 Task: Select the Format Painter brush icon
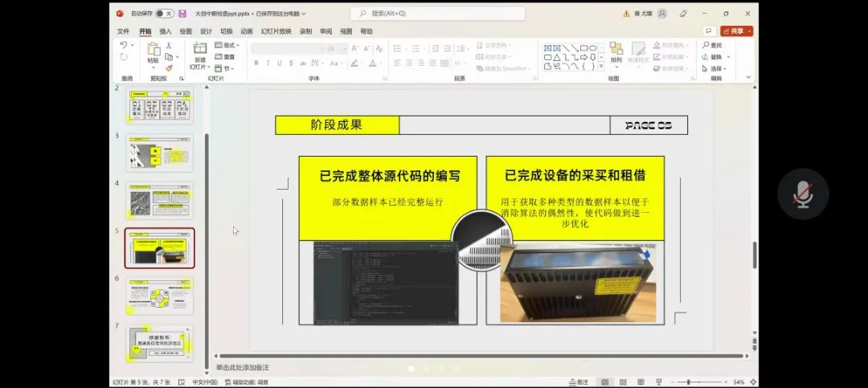click(169, 68)
